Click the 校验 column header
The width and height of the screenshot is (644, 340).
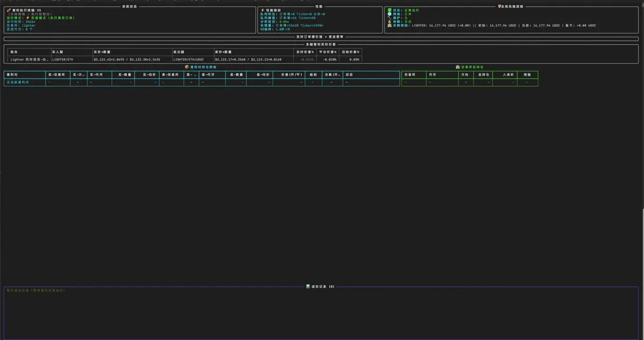tap(527, 75)
